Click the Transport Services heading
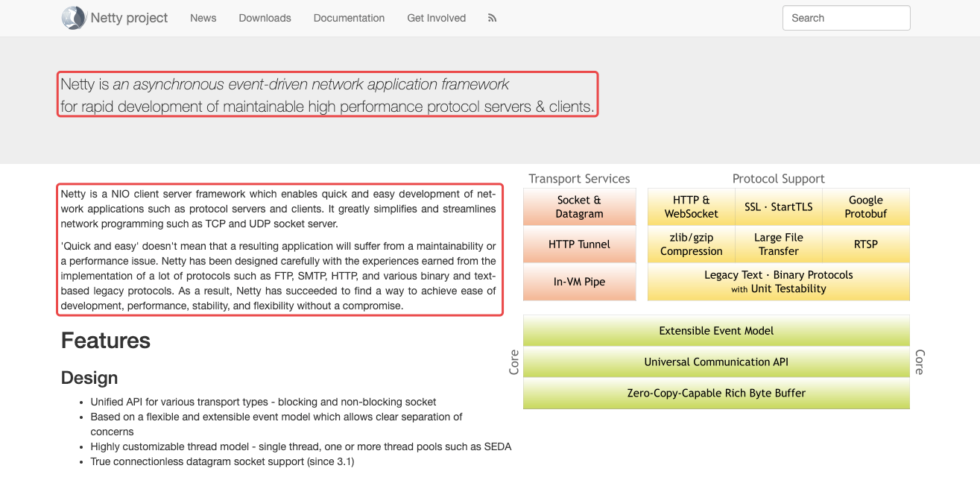This screenshot has height=483, width=980. click(x=579, y=179)
